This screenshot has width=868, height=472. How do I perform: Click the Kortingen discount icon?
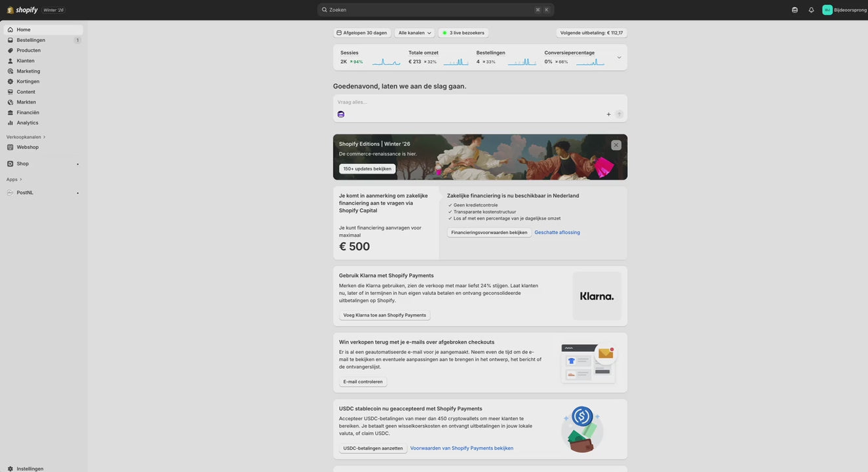coord(10,81)
